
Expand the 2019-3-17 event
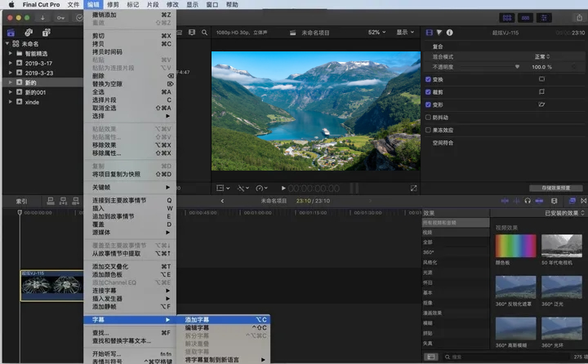click(11, 63)
